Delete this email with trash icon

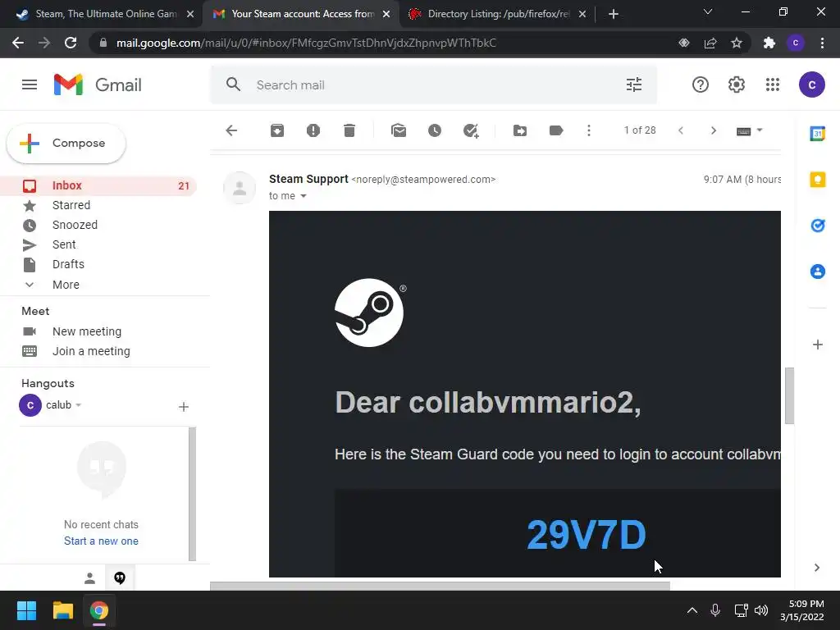[x=349, y=130]
